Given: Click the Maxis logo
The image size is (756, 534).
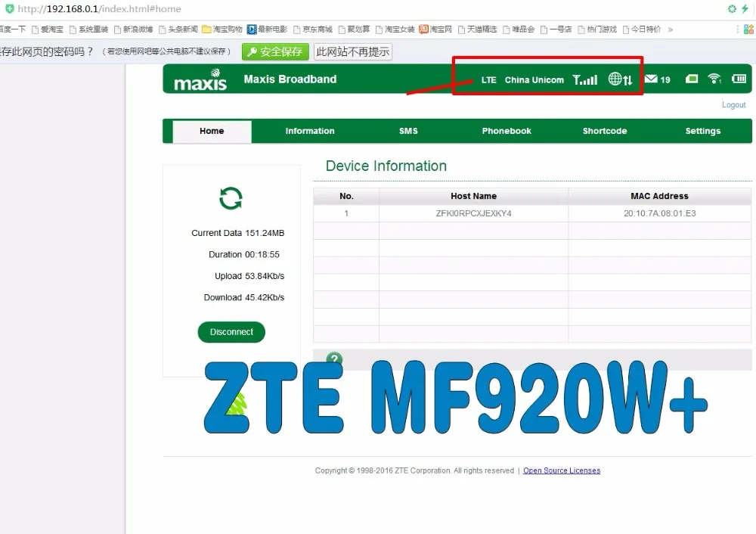Looking at the screenshot, I should pos(200,80).
